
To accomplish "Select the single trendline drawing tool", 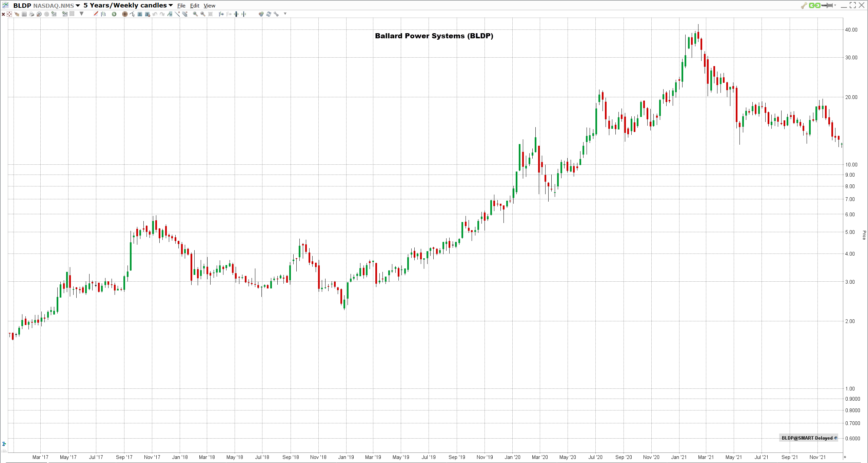I will pos(177,14).
